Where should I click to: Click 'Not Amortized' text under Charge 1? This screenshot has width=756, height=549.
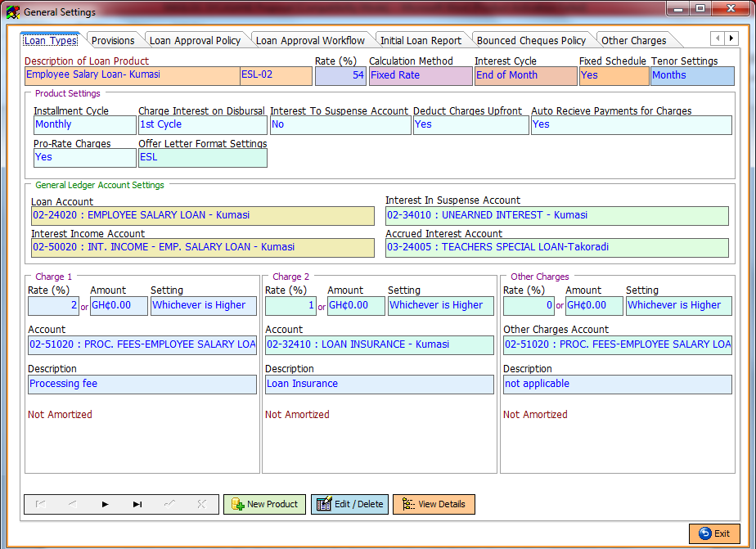(x=60, y=415)
